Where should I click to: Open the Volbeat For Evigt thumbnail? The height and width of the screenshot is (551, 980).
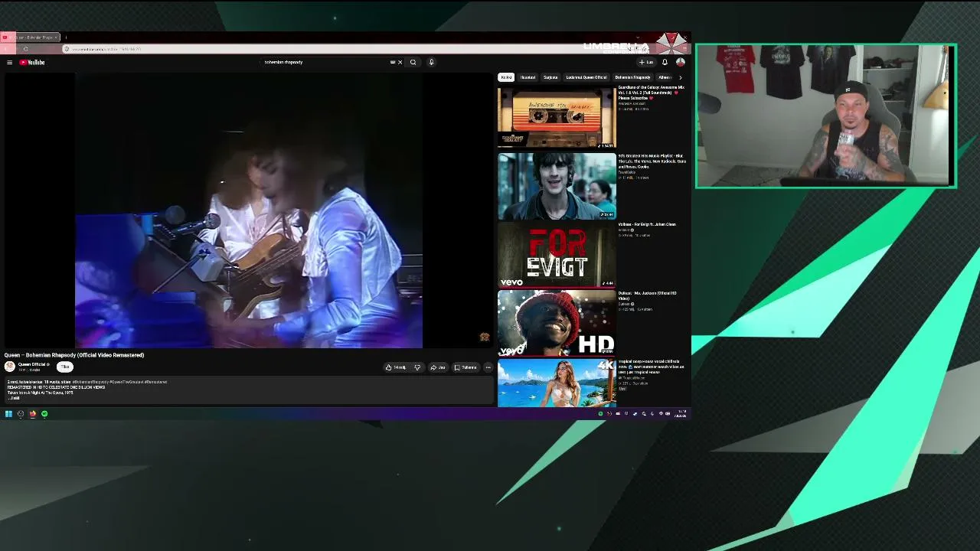coord(557,255)
